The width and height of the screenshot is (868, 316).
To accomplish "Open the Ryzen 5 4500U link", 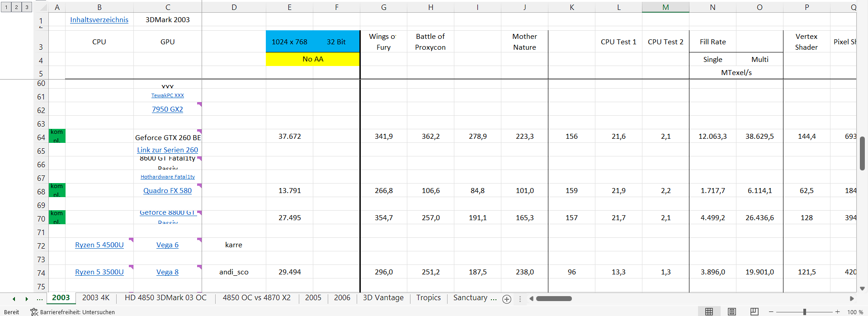I will (x=99, y=245).
